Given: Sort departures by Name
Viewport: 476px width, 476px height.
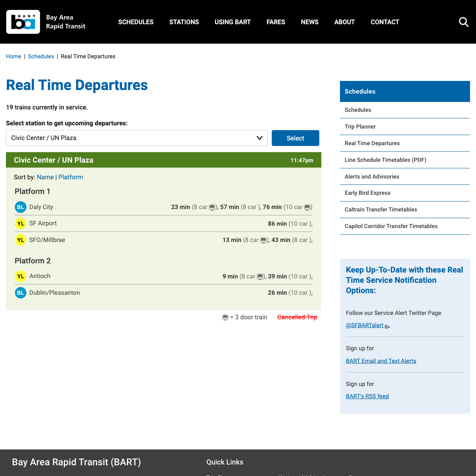Looking at the screenshot, I should [45, 177].
